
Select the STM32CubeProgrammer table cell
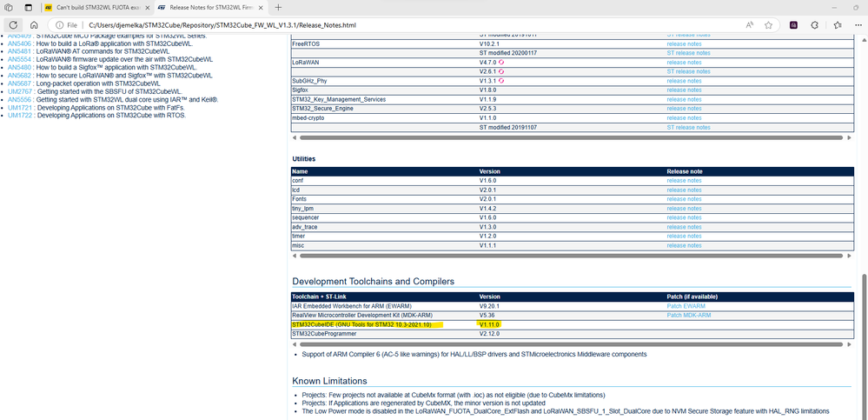coord(385,334)
